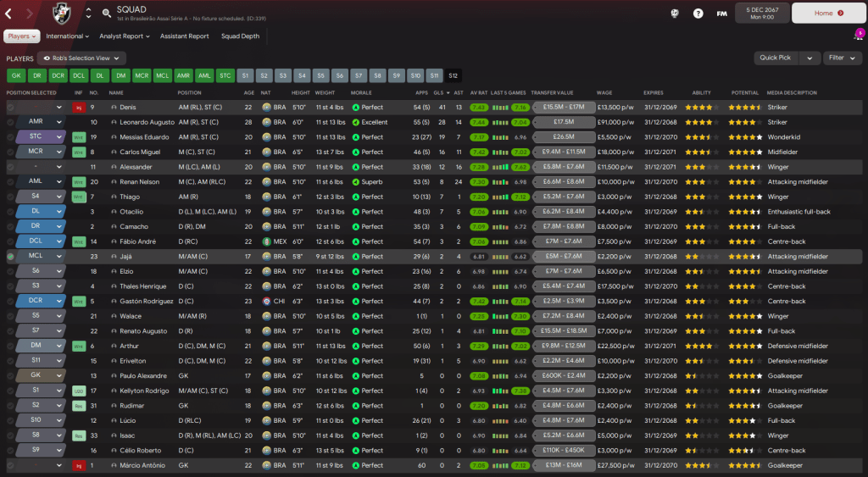
Task: Tick the selection checkbox for Denis
Action: [x=10, y=108]
